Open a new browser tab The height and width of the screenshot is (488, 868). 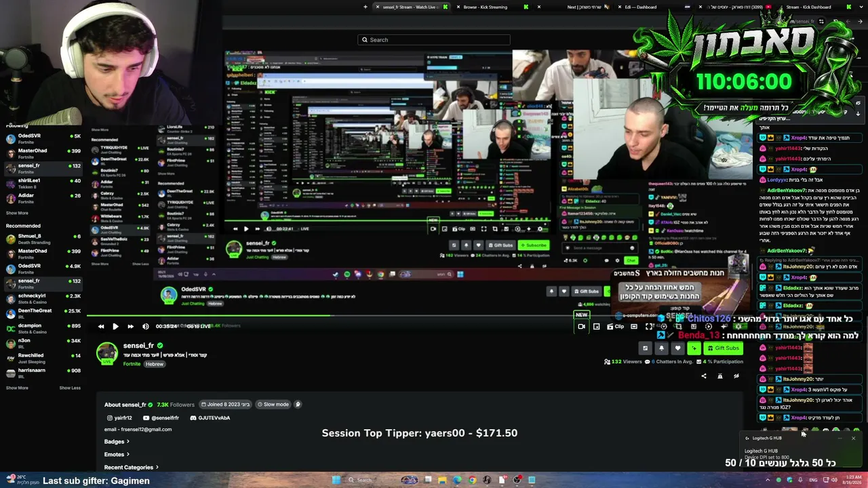pos(366,7)
